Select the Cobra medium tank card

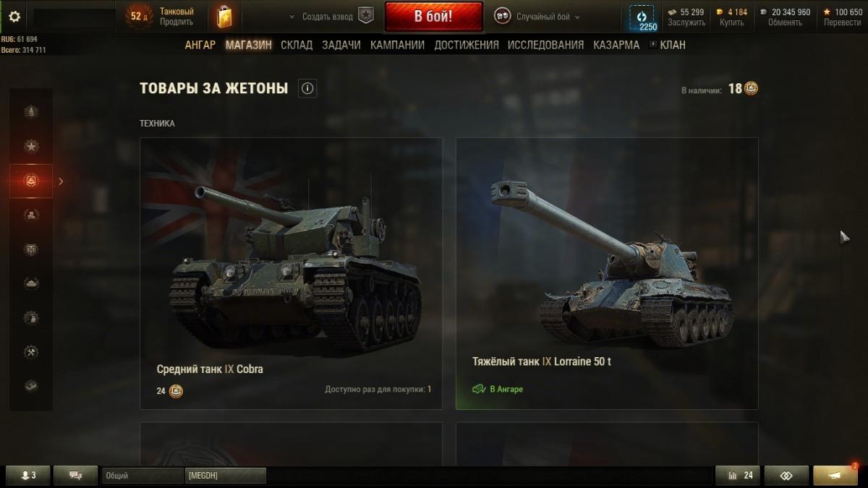pos(291,273)
